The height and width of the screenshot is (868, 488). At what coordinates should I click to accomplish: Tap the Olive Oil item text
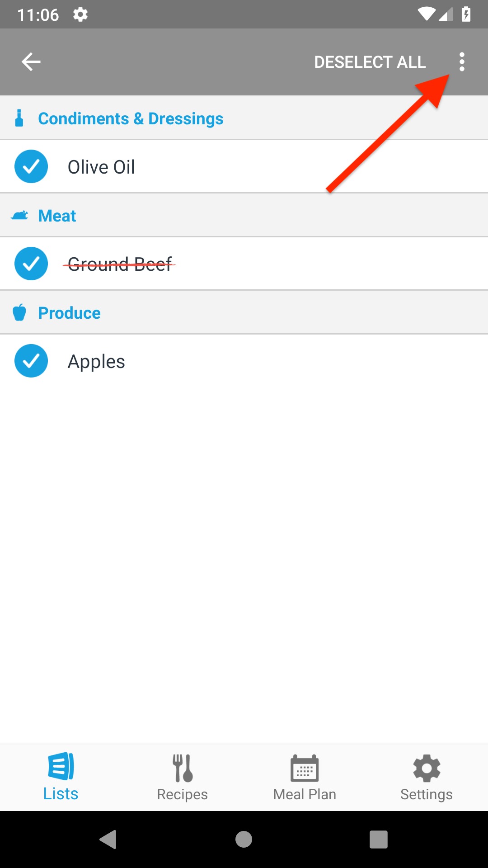(x=101, y=167)
